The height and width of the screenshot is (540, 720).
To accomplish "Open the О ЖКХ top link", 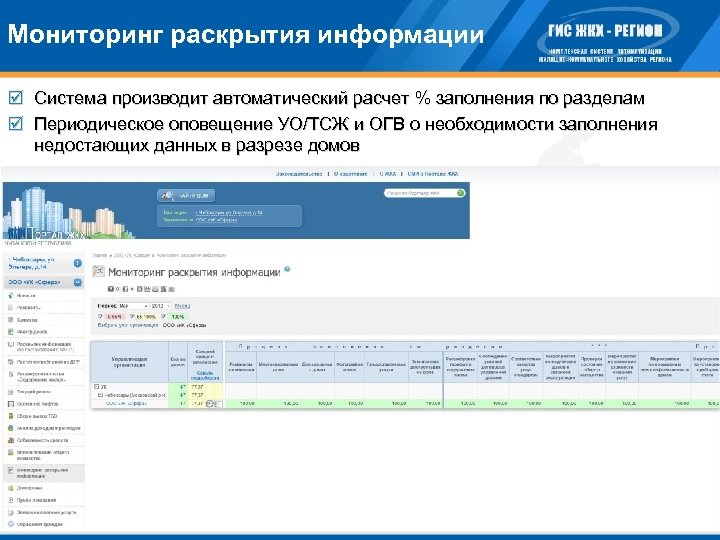I will pyautogui.click(x=388, y=174).
